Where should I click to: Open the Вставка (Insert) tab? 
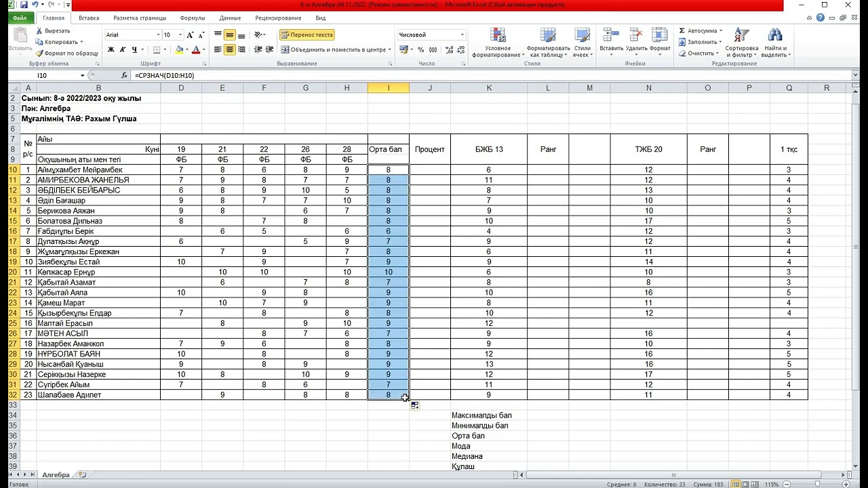coord(88,18)
